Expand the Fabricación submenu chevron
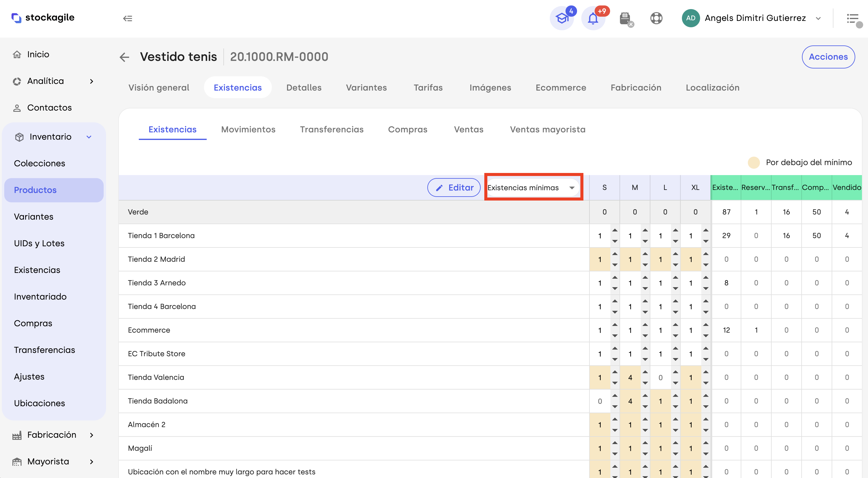The width and height of the screenshot is (868, 478). coord(91,435)
